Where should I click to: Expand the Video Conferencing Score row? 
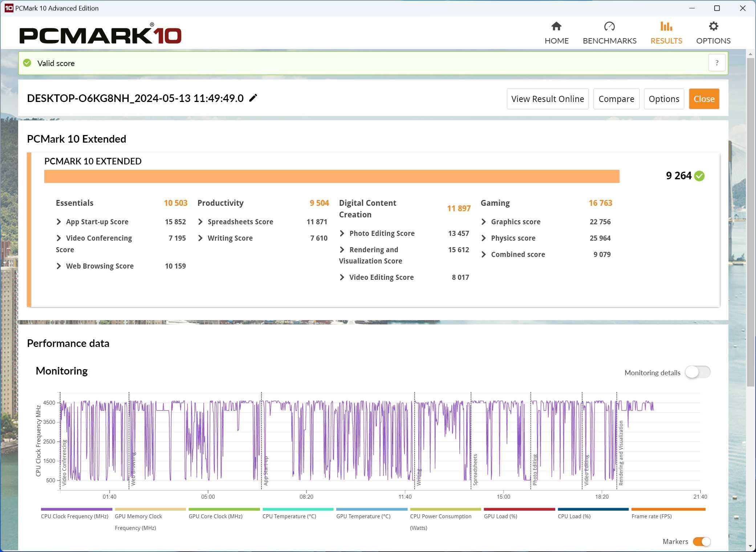point(57,238)
